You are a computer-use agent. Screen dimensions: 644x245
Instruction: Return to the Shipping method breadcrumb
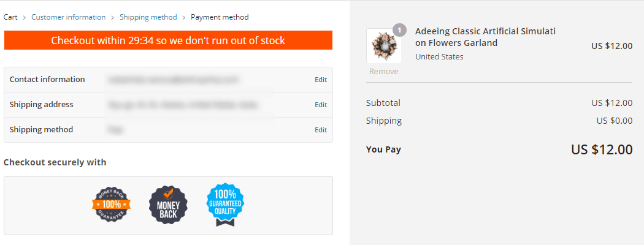coord(148,17)
